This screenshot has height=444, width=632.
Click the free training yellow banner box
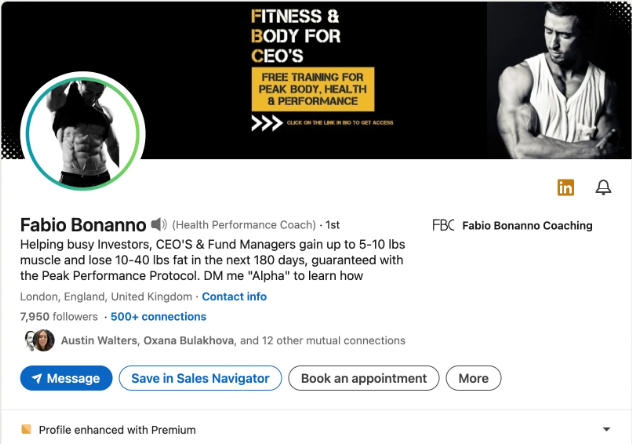click(x=312, y=88)
